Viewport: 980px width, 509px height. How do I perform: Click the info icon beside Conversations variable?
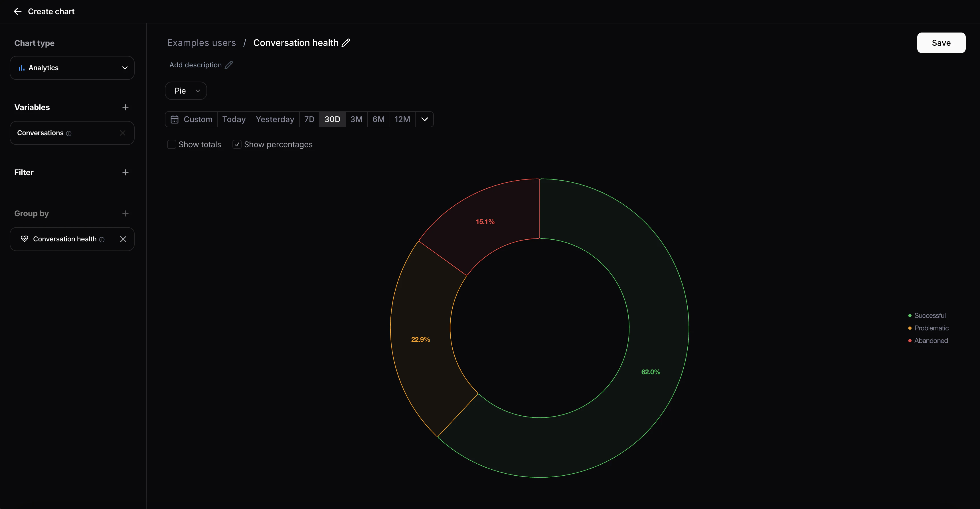click(69, 133)
